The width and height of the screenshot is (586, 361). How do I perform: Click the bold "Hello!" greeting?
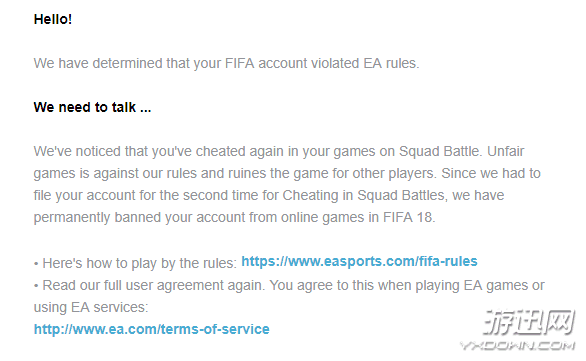53,19
